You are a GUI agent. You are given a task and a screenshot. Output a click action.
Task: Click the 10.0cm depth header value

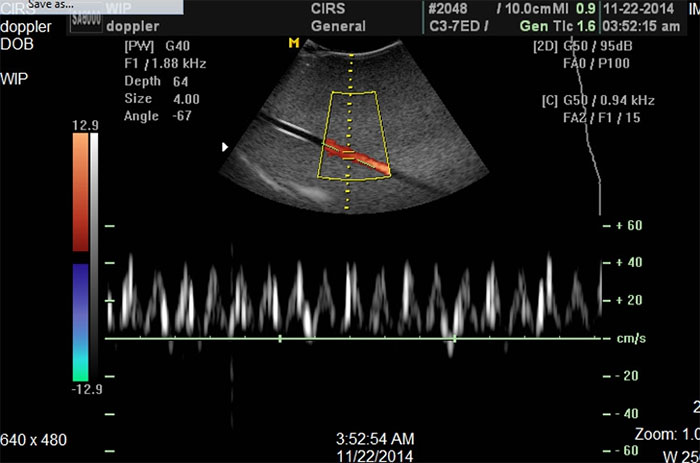point(530,8)
